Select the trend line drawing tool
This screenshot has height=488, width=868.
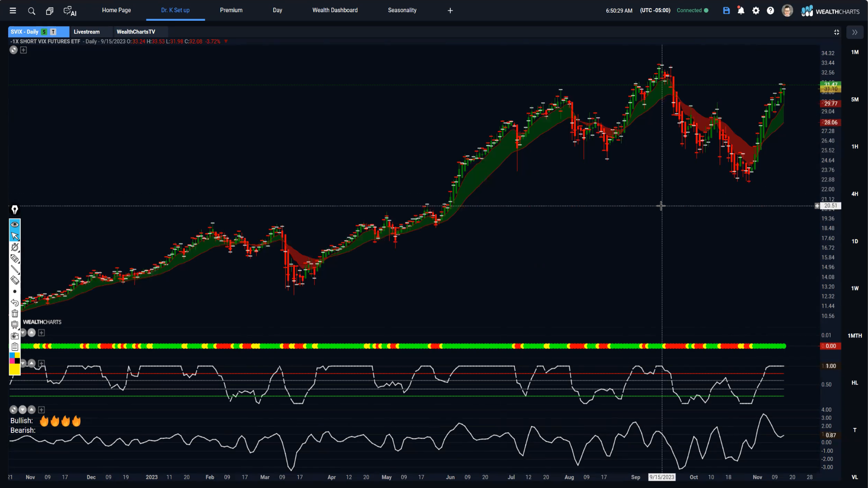coord(14,269)
